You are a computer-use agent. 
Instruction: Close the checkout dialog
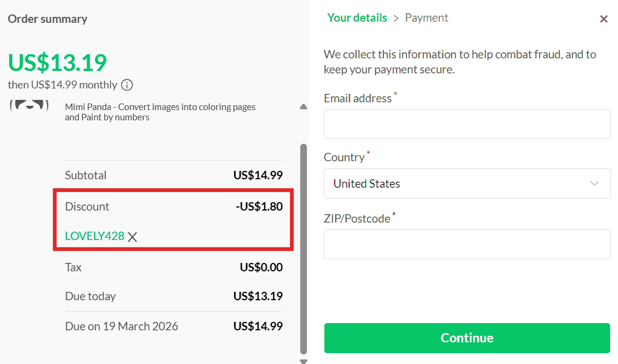click(604, 19)
